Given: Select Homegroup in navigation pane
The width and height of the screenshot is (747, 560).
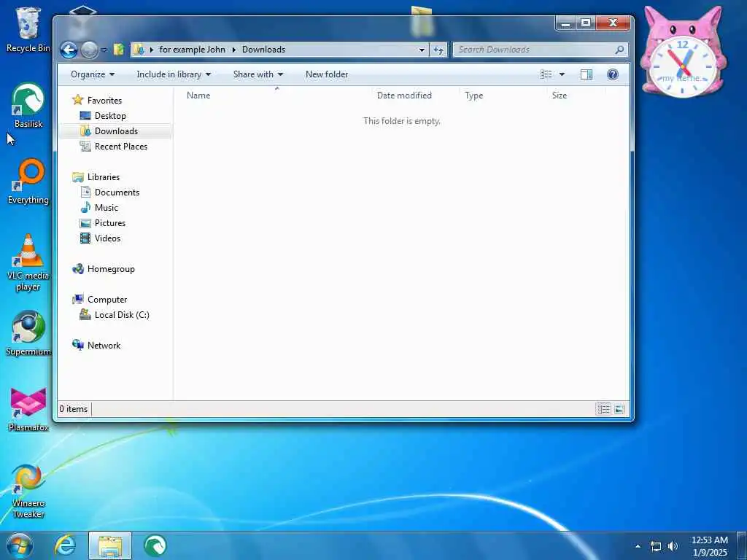Looking at the screenshot, I should 104,269.
